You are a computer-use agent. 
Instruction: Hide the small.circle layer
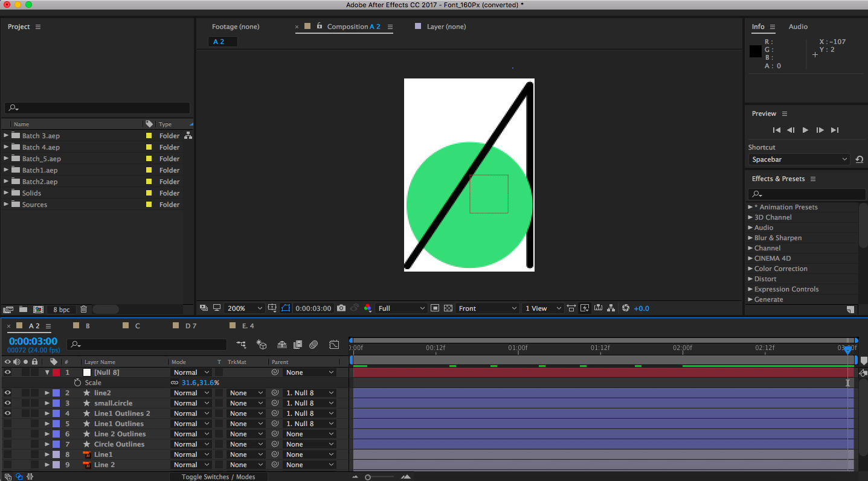pyautogui.click(x=7, y=403)
